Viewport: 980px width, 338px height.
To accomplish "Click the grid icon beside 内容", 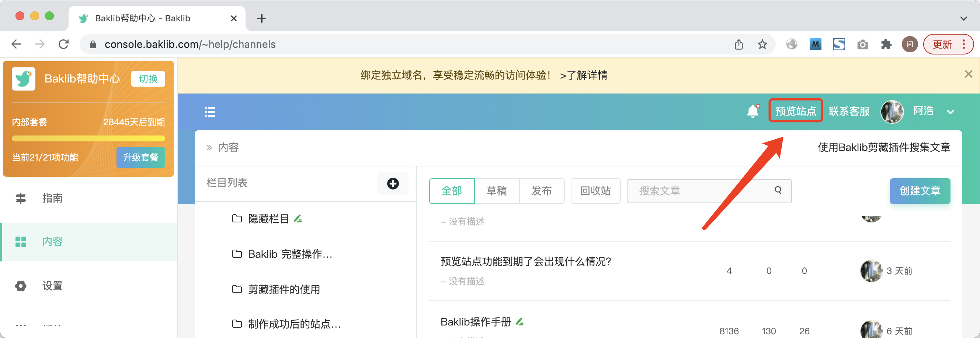I will coord(21,242).
